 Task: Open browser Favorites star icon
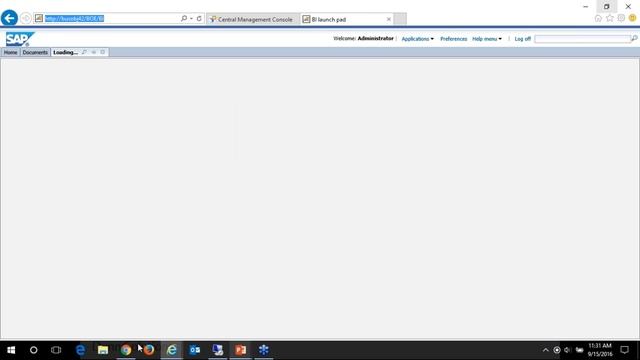(x=610, y=18)
